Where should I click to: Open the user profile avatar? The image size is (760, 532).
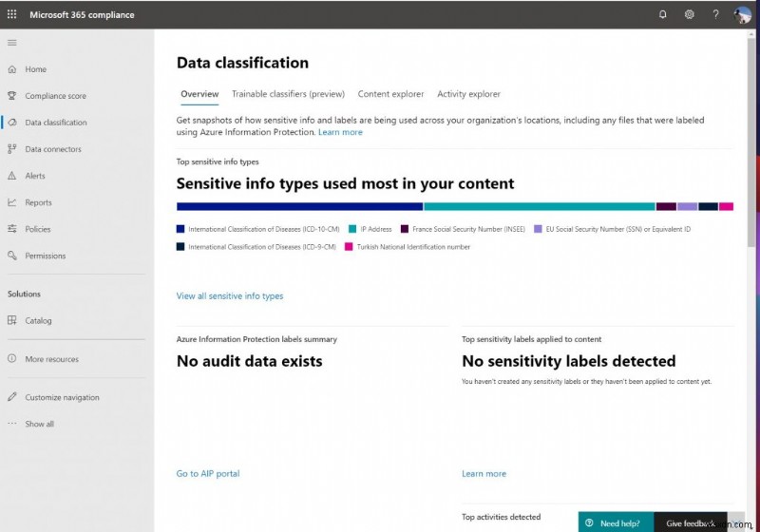[743, 15]
